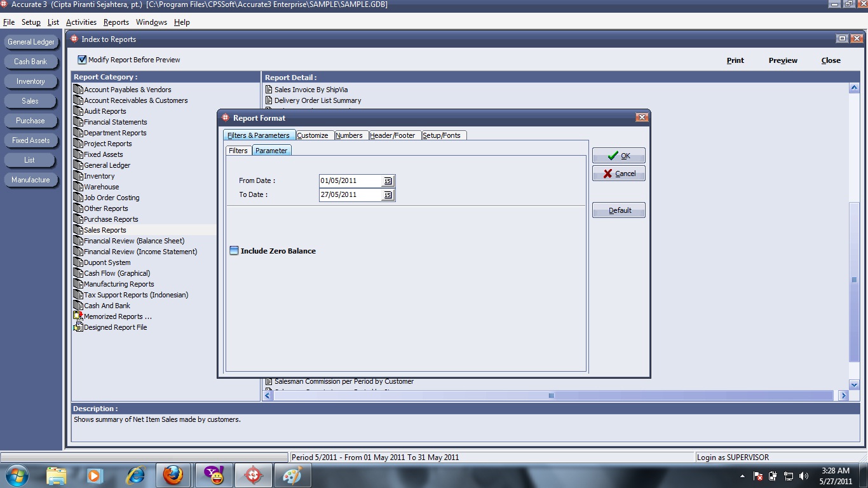868x488 pixels.
Task: Toggle the Include Zero Balance checkbox
Action: pyautogui.click(x=234, y=250)
